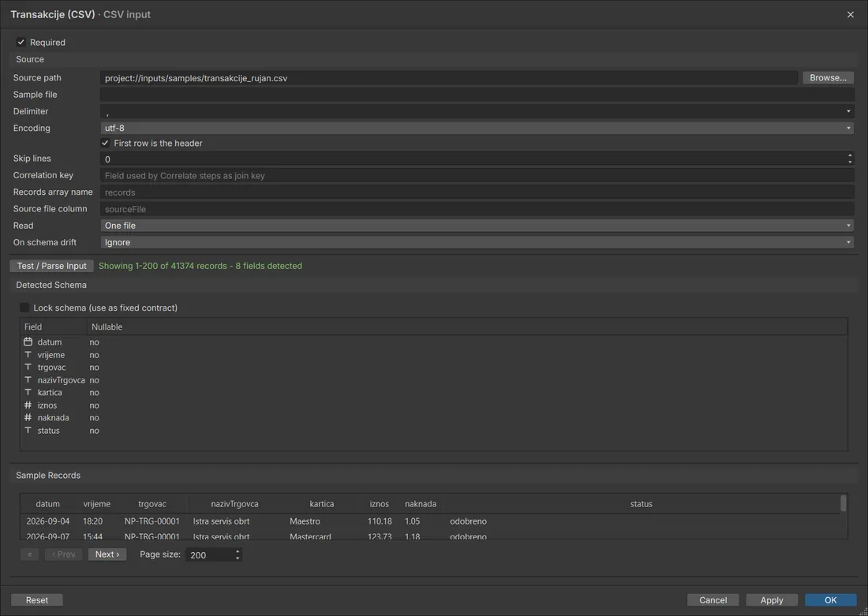This screenshot has height=616, width=868.
Task: Click into the Source path field
Action: tap(448, 78)
